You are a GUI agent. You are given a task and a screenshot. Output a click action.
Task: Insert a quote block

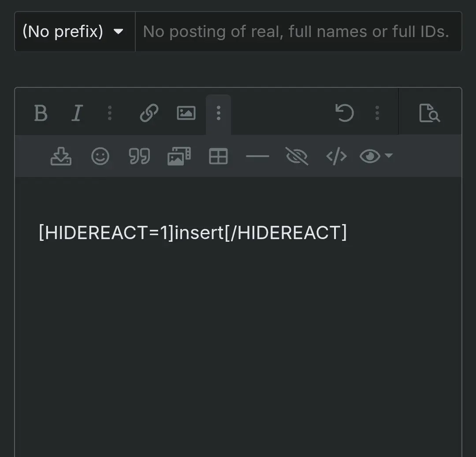(x=139, y=156)
